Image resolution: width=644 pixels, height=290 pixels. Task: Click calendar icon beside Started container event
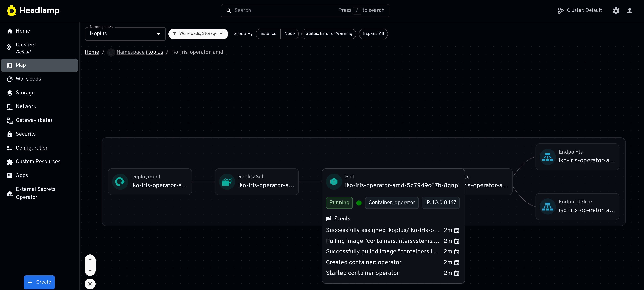coord(457,273)
